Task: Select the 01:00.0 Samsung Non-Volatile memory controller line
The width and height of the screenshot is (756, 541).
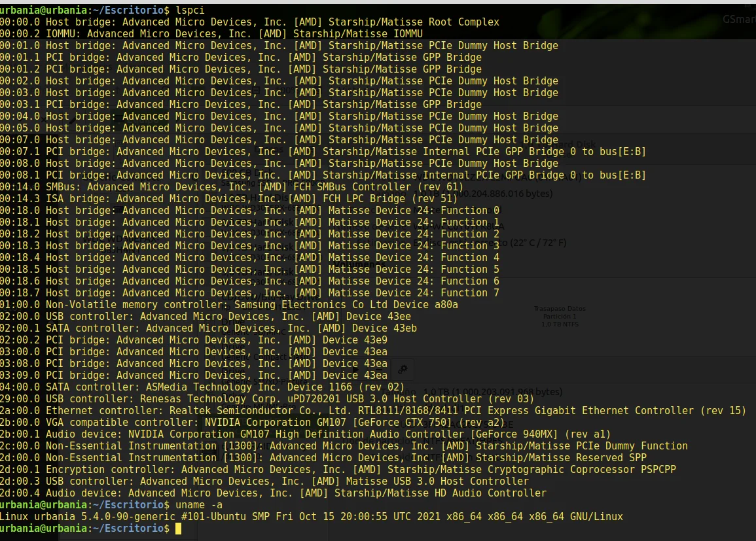Action: coord(229,305)
